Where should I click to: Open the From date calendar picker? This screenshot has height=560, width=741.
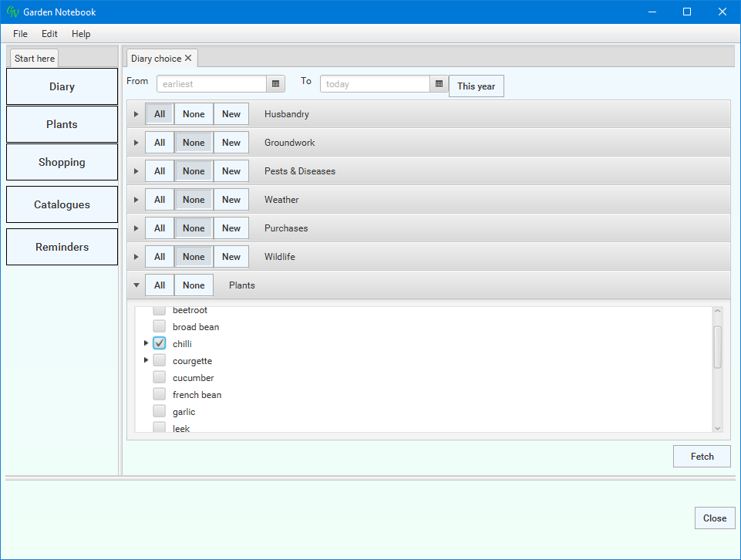276,84
